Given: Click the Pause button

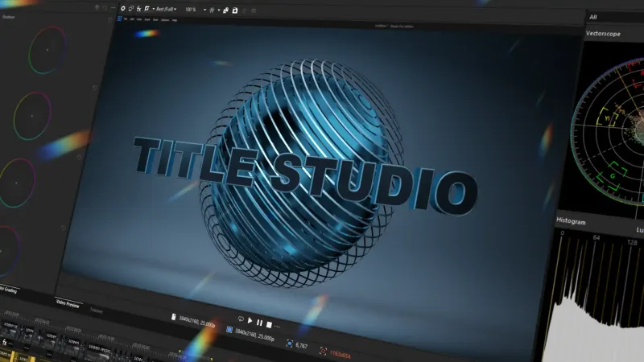Looking at the screenshot, I should pos(259,323).
